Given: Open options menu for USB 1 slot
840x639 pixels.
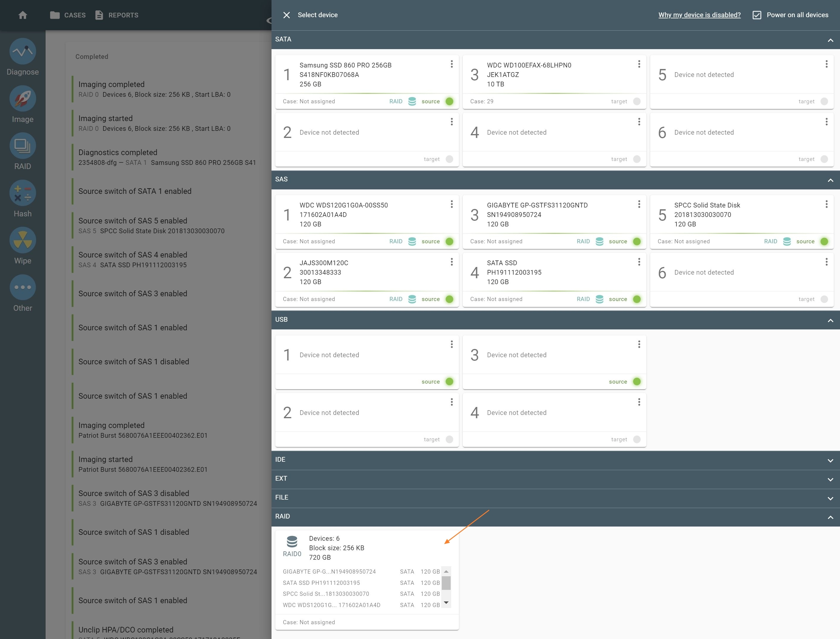Looking at the screenshot, I should pos(452,344).
